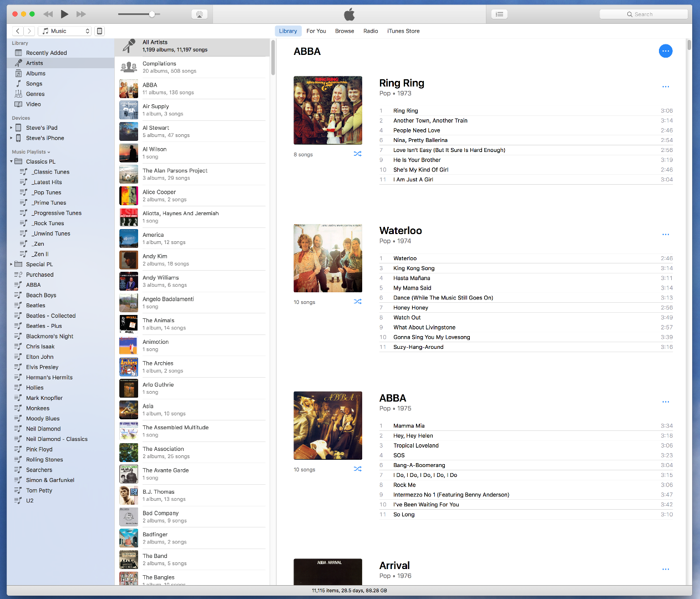The image size is (700, 599).
Task: Select song "Suzy-Hang-Around"
Action: [526, 347]
